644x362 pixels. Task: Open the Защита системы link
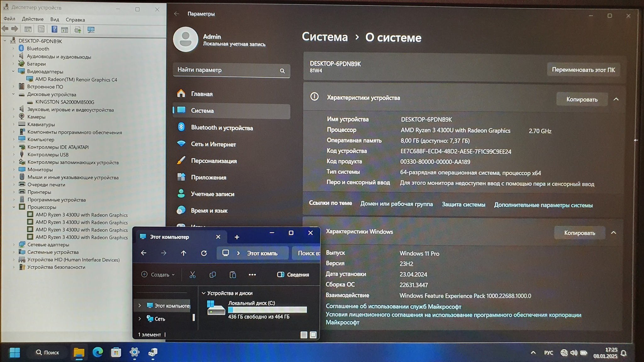[463, 205]
